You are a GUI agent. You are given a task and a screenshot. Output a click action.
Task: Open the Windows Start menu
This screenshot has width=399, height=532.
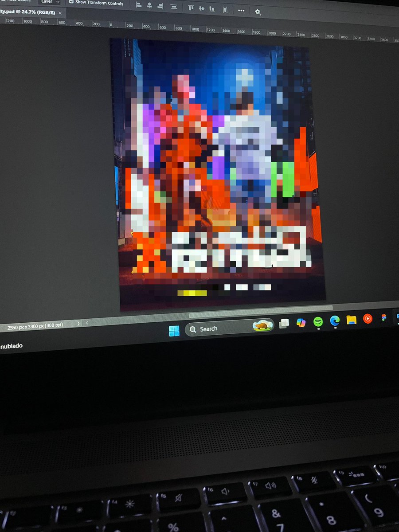pyautogui.click(x=174, y=331)
